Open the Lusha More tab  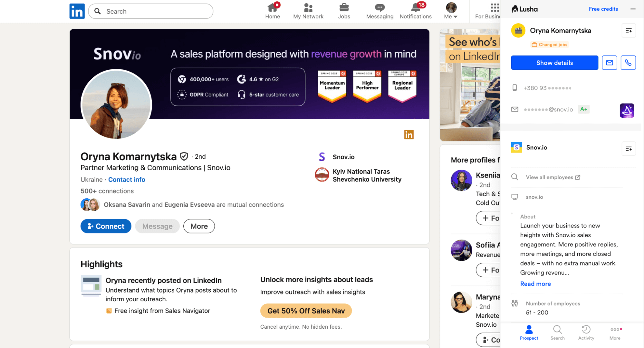(x=614, y=333)
